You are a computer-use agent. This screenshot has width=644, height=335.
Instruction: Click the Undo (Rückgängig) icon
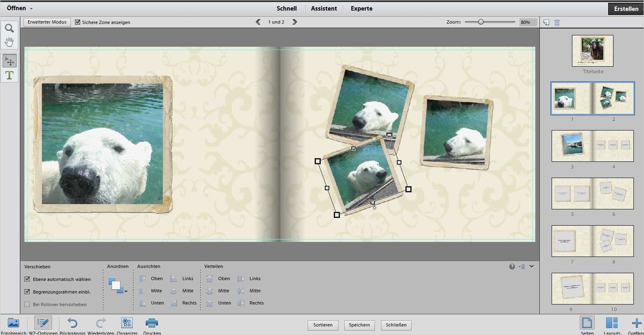72,323
